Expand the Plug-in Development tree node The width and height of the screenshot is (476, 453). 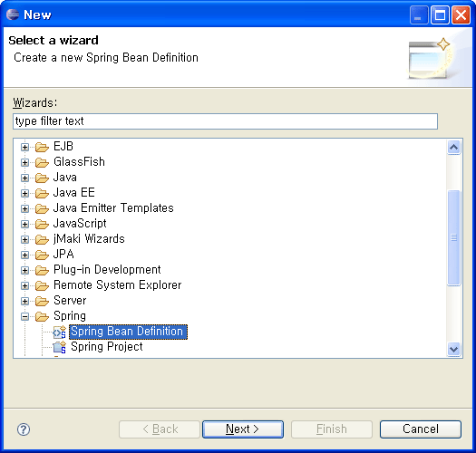(x=24, y=270)
